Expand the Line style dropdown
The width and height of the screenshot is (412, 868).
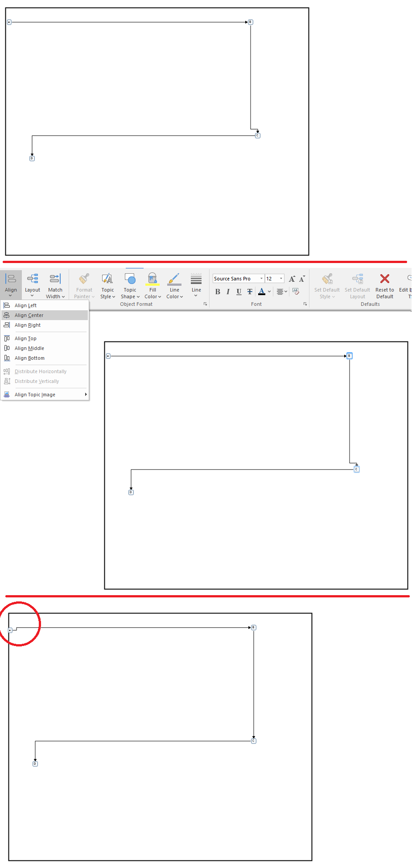(x=196, y=295)
